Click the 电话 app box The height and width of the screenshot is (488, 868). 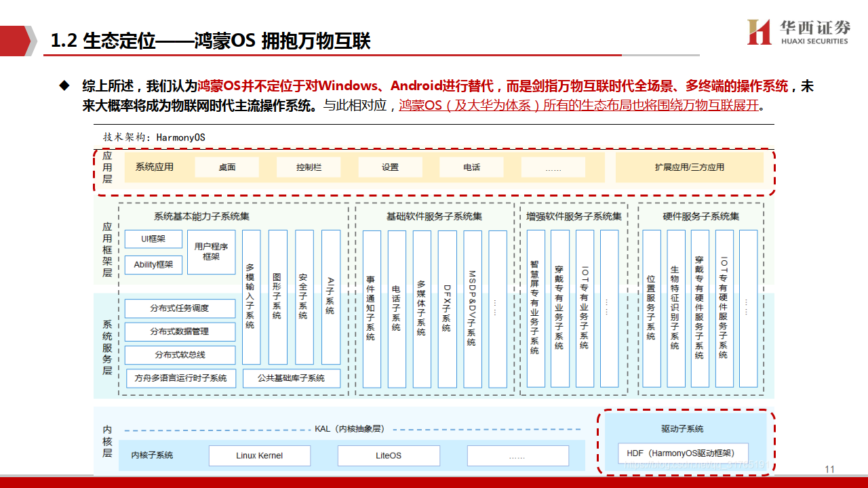[x=471, y=167]
